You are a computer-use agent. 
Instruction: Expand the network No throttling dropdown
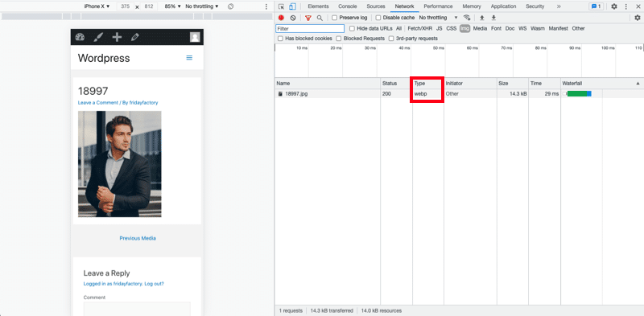(438, 18)
